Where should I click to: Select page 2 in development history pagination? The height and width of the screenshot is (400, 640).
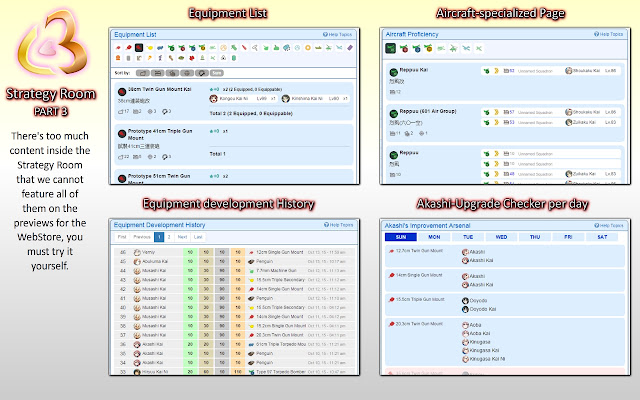pos(169,237)
